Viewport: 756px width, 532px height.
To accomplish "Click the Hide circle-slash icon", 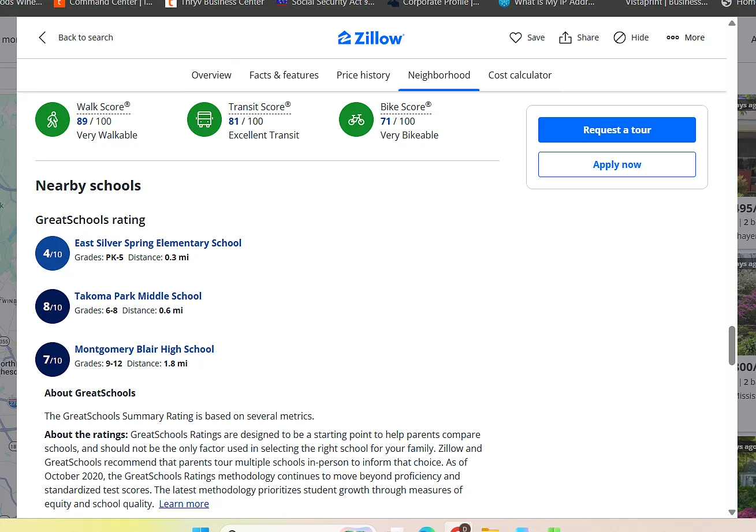I will 620,38.
